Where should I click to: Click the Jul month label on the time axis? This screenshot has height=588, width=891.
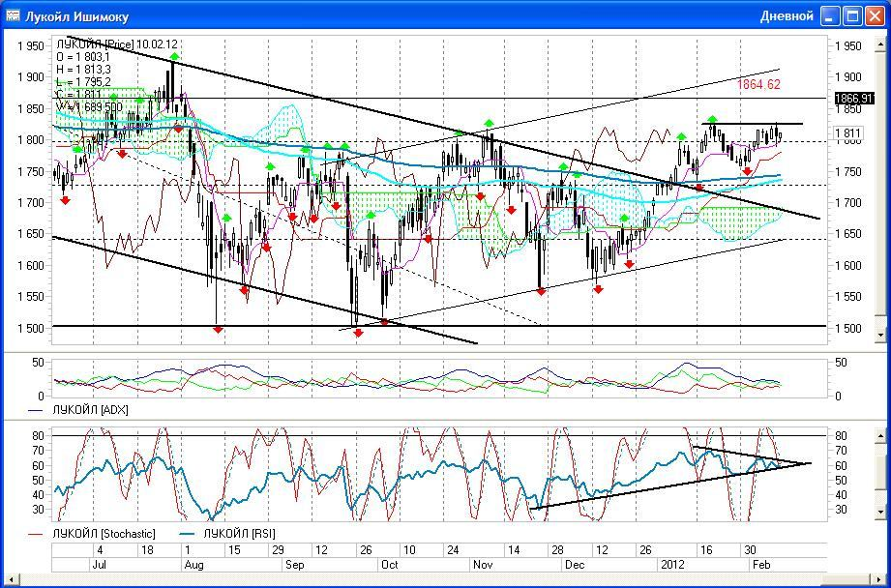pos(100,565)
